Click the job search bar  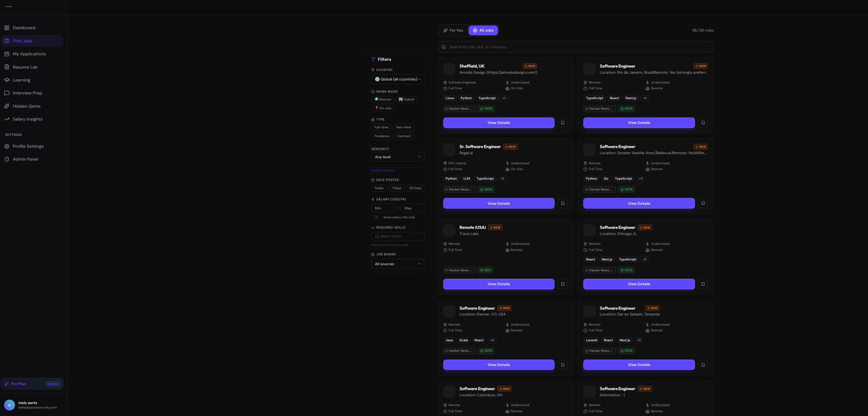pos(575,47)
